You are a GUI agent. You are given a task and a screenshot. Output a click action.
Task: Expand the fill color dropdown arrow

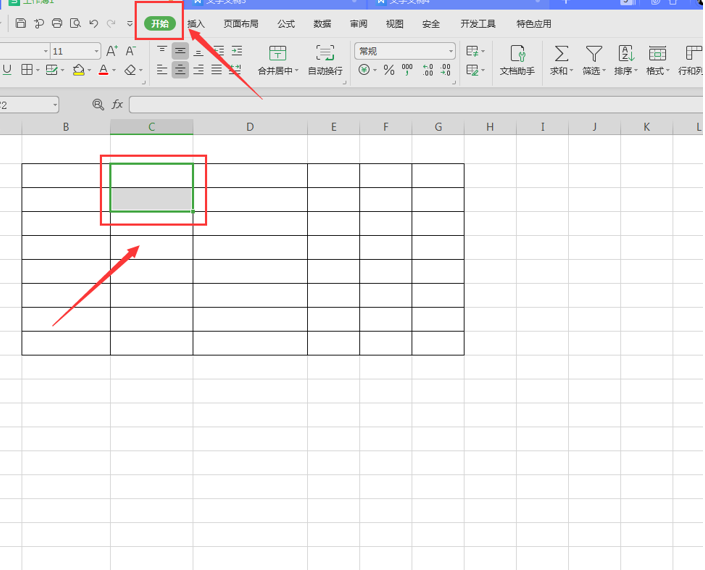coord(89,71)
